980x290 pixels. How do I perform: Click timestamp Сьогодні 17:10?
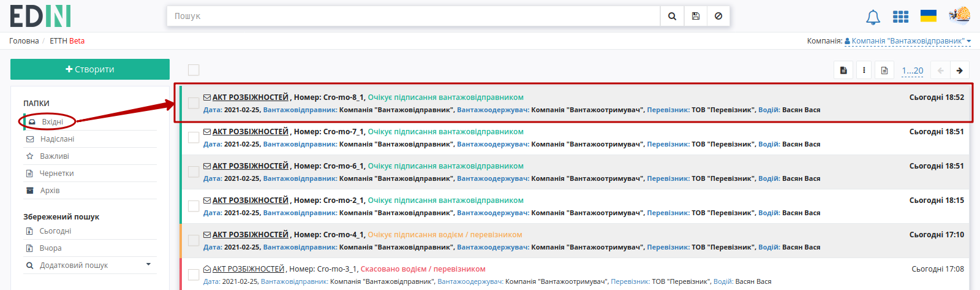(937, 235)
